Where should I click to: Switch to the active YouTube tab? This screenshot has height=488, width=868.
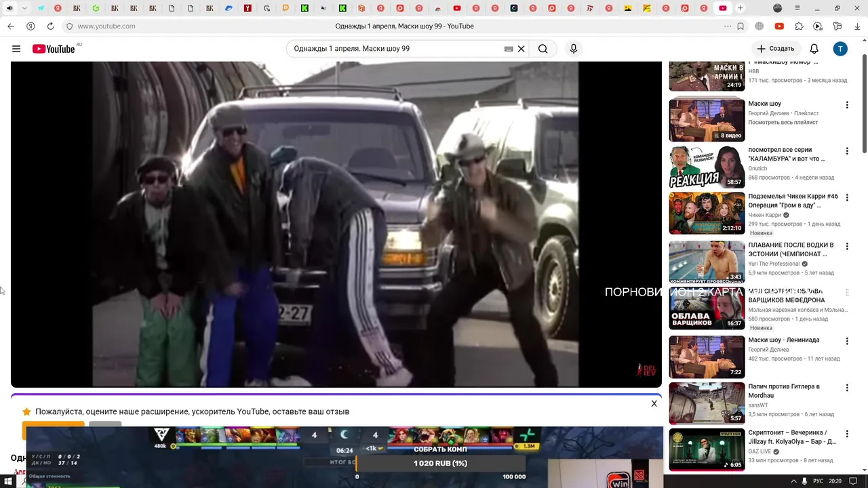[723, 8]
